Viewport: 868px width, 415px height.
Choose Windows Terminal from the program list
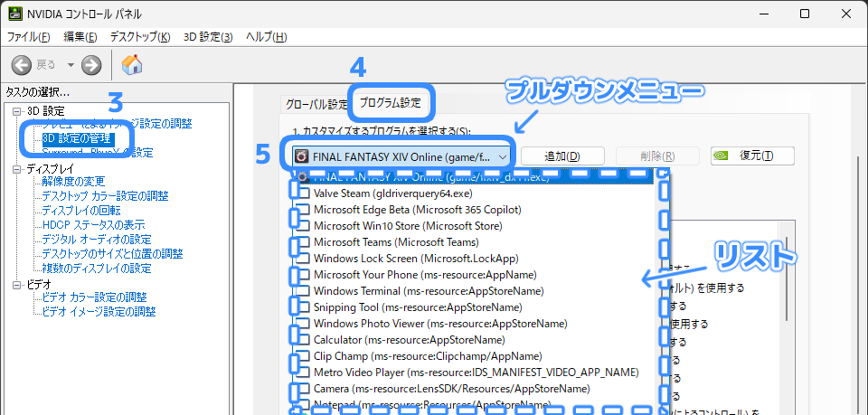pyautogui.click(x=428, y=291)
